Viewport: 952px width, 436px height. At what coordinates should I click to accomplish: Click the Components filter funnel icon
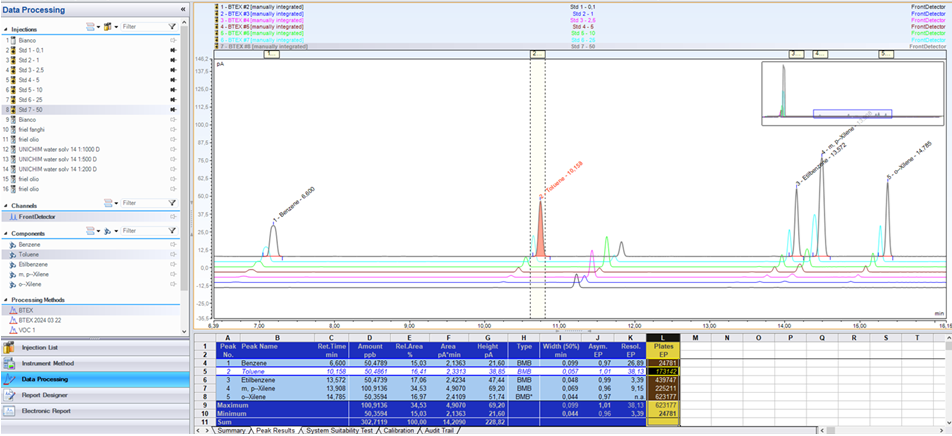coord(172,230)
